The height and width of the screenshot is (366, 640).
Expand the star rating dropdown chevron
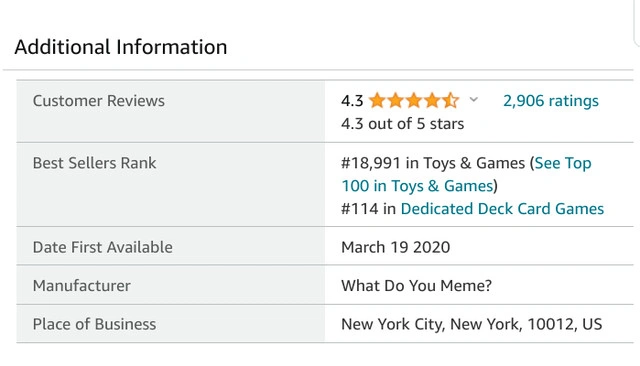click(473, 99)
